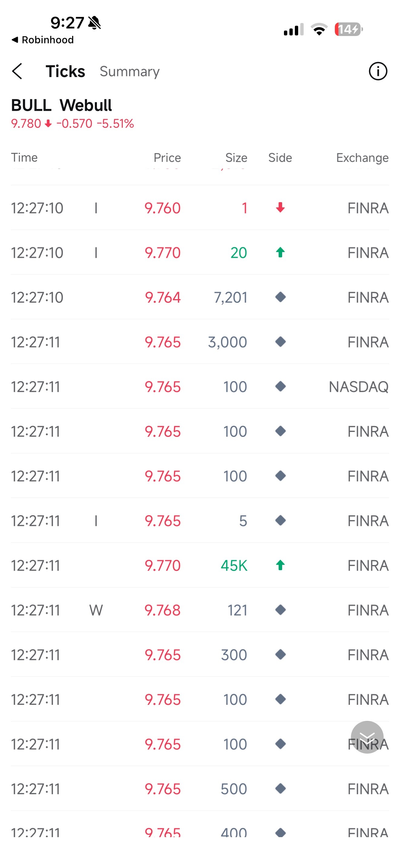Tap red down arrow on 9.760 tick
Image resolution: width=400 pixels, height=868 pixels.
280,208
